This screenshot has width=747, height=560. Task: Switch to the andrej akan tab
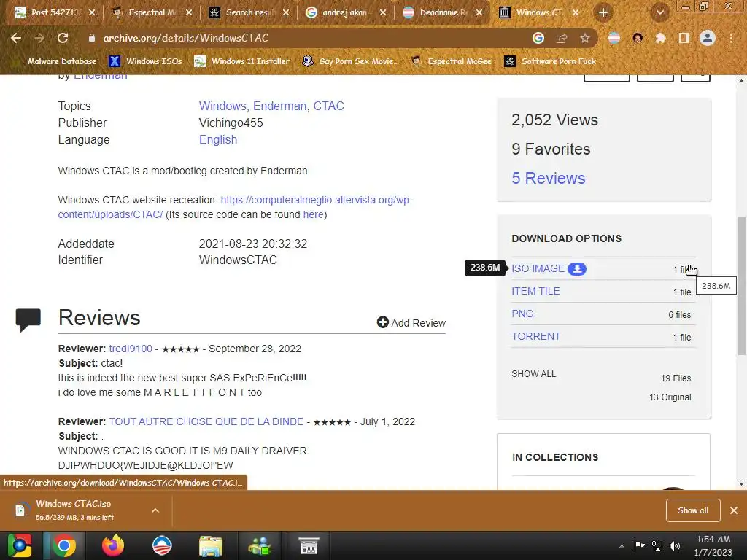(x=345, y=12)
